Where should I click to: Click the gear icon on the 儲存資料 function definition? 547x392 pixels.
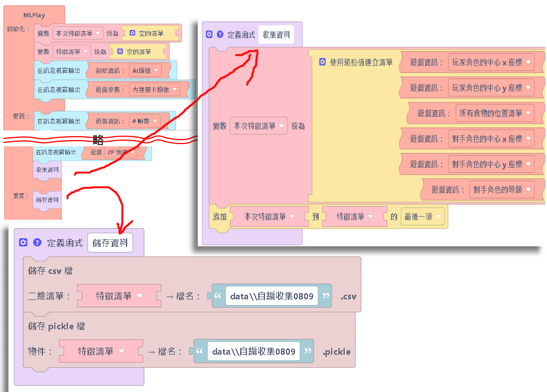(x=23, y=242)
